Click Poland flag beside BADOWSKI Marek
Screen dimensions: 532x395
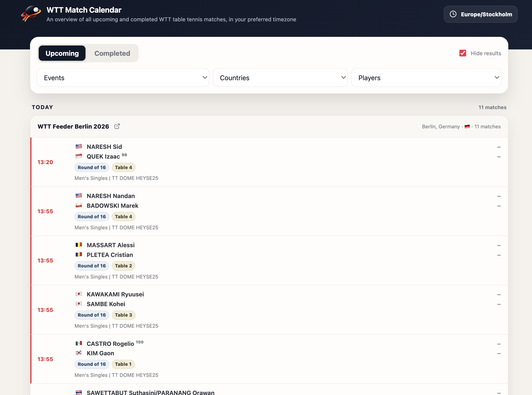point(79,205)
